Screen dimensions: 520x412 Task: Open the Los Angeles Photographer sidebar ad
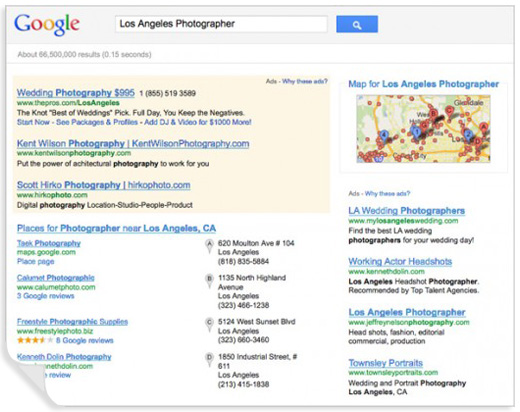[x=407, y=312]
